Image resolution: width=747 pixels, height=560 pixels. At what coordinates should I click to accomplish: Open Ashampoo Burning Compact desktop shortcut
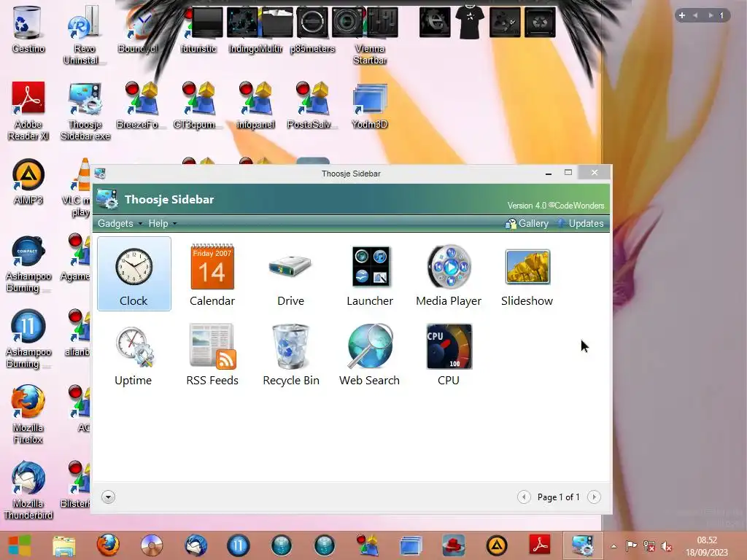click(28, 262)
